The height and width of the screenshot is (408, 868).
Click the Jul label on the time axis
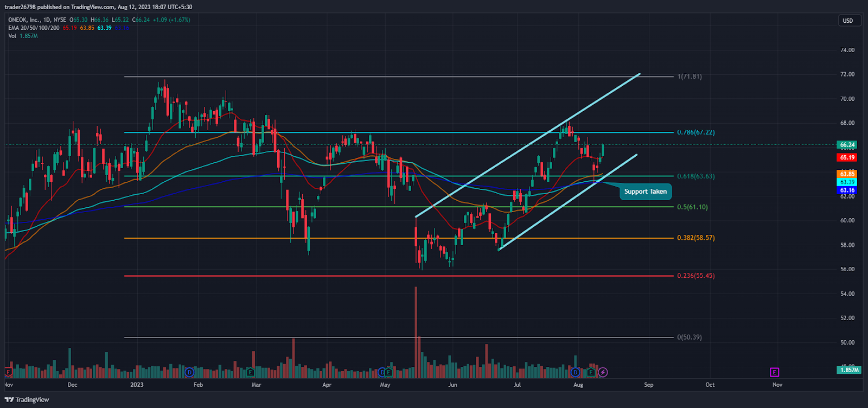pyautogui.click(x=517, y=385)
